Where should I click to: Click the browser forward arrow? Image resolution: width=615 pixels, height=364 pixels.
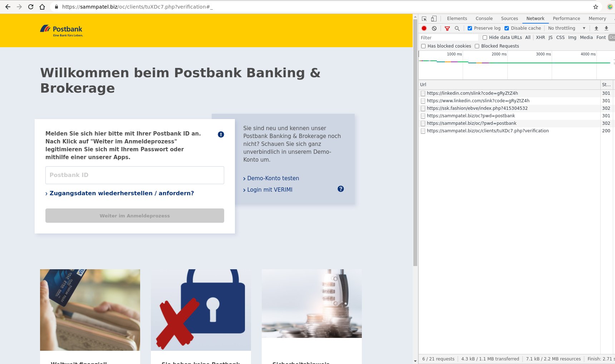point(19,7)
